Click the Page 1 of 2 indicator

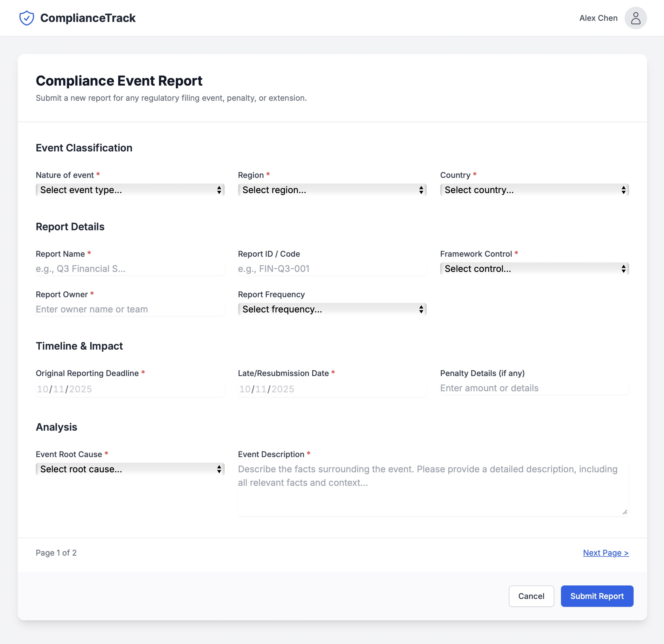pos(56,553)
